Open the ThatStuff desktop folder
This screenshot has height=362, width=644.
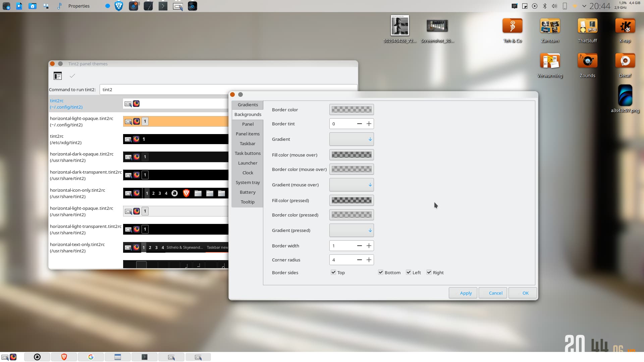587,30
